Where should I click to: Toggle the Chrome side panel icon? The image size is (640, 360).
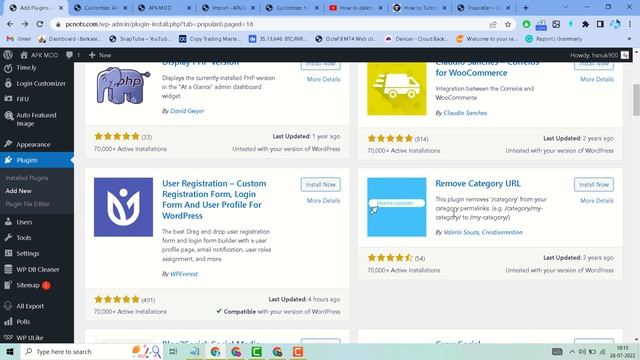pos(600,24)
